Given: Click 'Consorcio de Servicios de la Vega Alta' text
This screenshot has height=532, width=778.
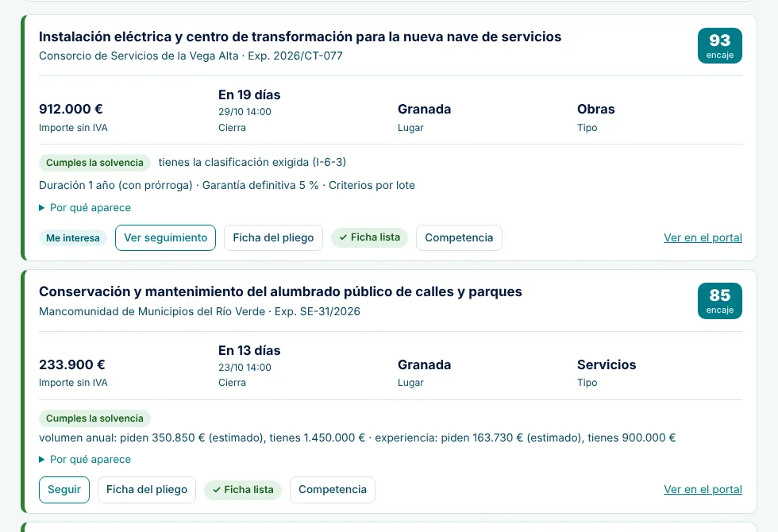Looking at the screenshot, I should [x=139, y=56].
